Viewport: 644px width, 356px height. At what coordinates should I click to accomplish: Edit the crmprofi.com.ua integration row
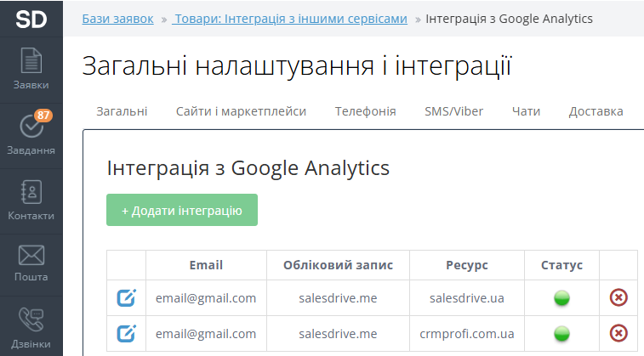[x=126, y=333]
